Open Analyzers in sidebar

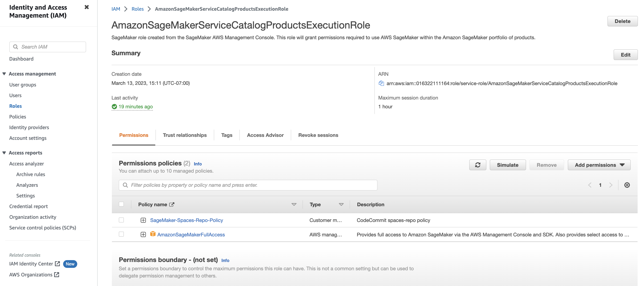27,185
